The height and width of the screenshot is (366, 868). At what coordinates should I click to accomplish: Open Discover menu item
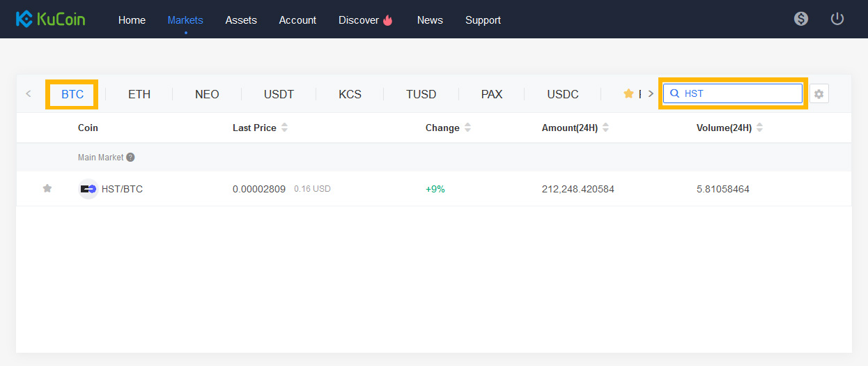(x=366, y=20)
